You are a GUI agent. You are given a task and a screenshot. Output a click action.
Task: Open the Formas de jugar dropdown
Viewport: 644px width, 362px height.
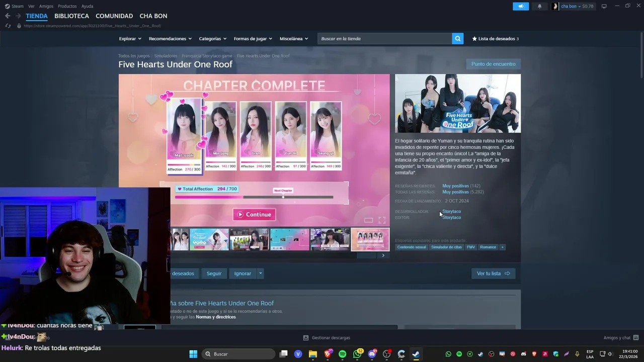[x=253, y=39]
